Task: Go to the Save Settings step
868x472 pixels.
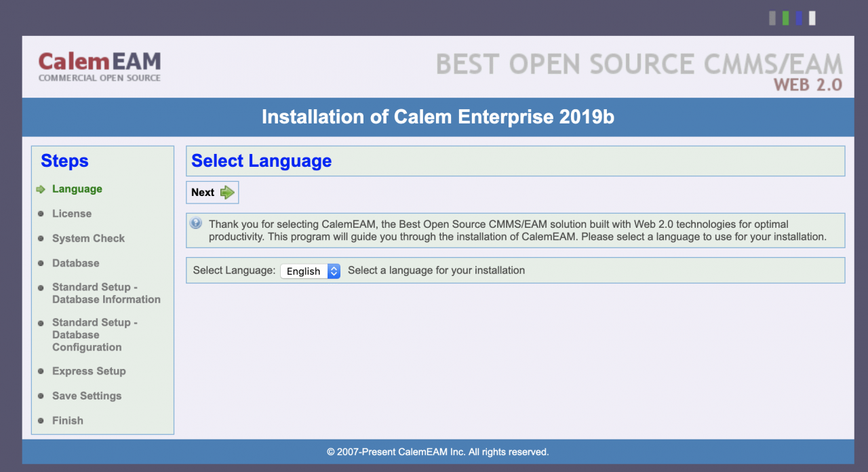Action: point(87,396)
